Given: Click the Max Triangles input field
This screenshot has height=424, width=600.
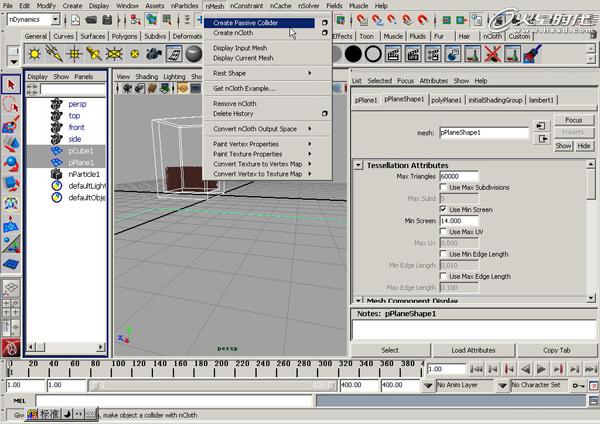Looking at the screenshot, I should point(459,176).
